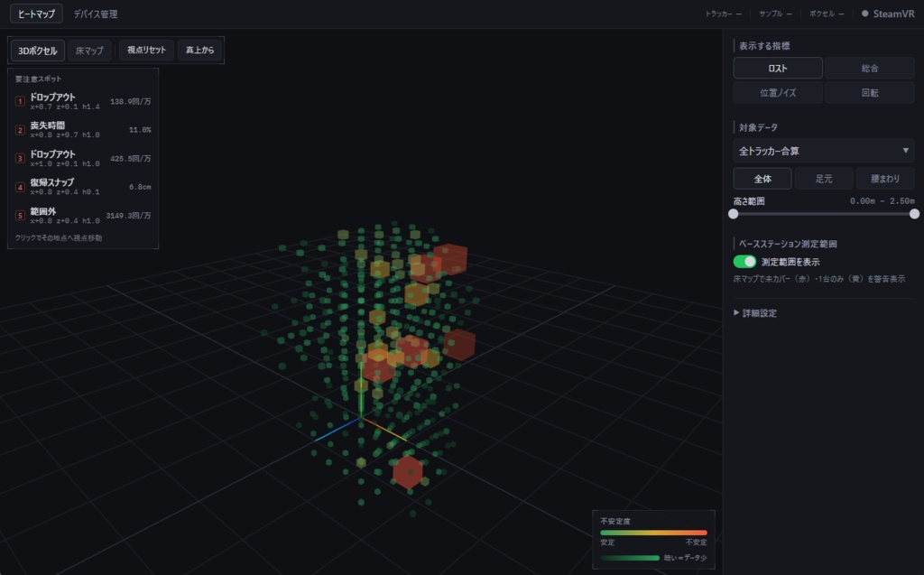Choose the 位置ノイズ metric
Viewport: 924px width, 575px height.
click(x=778, y=93)
